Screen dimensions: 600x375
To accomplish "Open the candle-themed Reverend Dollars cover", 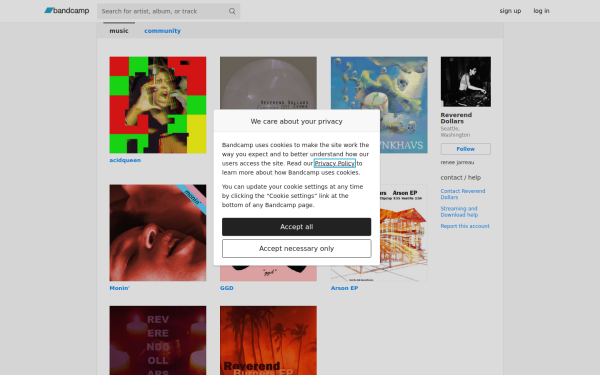I will pos(158,340).
